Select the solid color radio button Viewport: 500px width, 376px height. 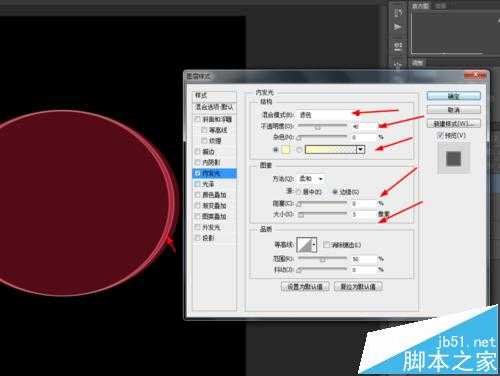[x=276, y=150]
